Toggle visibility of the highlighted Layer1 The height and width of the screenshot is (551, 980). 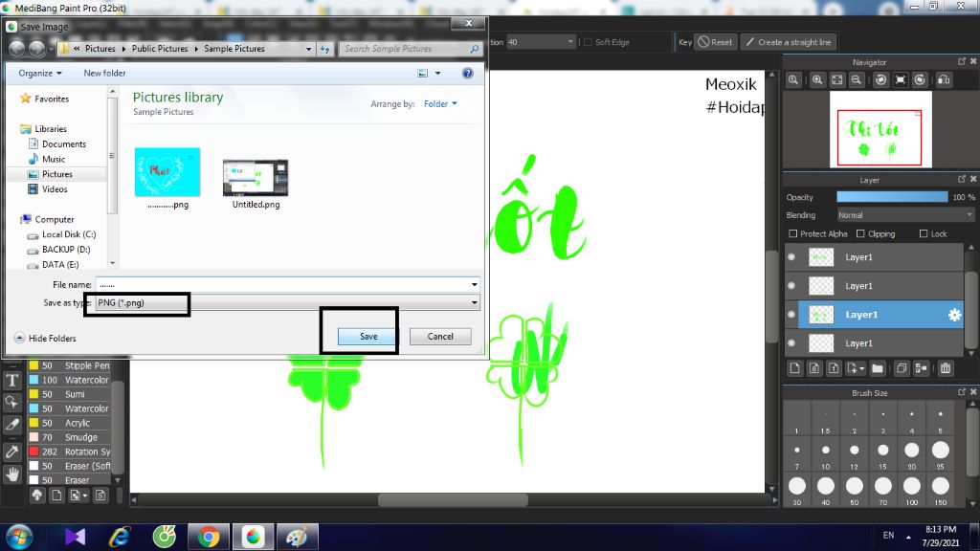point(791,315)
